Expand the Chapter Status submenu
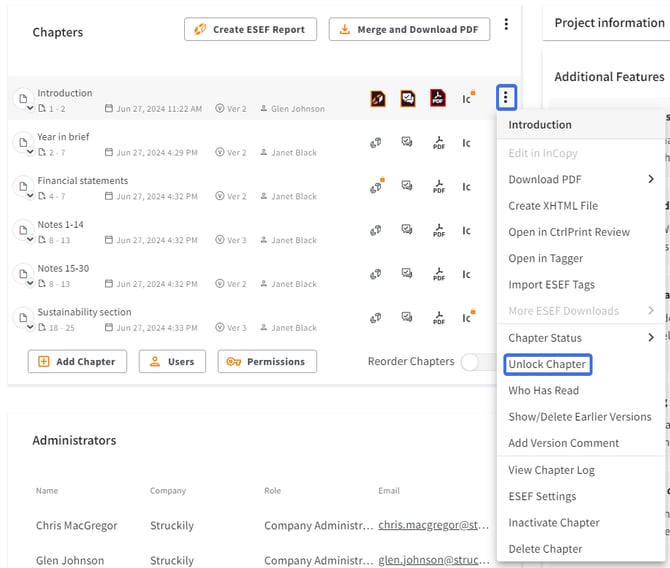This screenshot has width=670, height=568. 651,337
